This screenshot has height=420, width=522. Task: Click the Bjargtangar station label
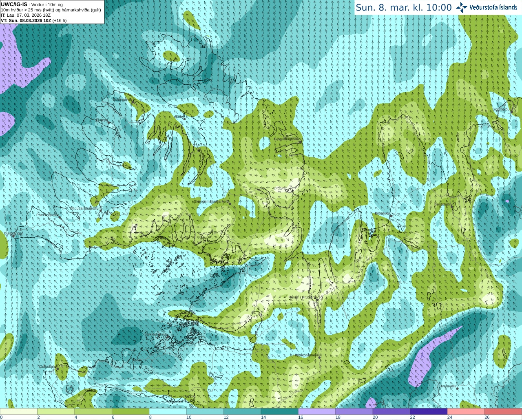13,233
